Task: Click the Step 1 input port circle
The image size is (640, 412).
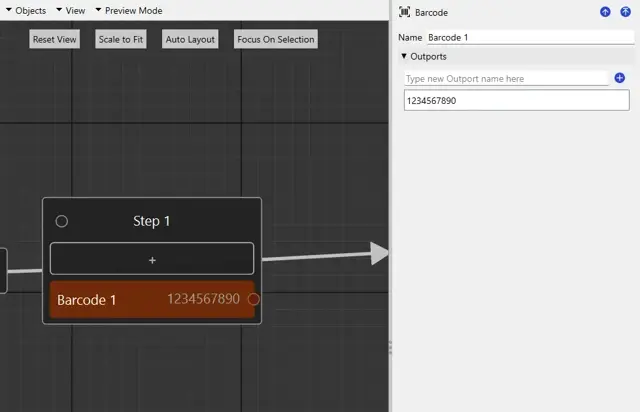Action: [x=62, y=221]
